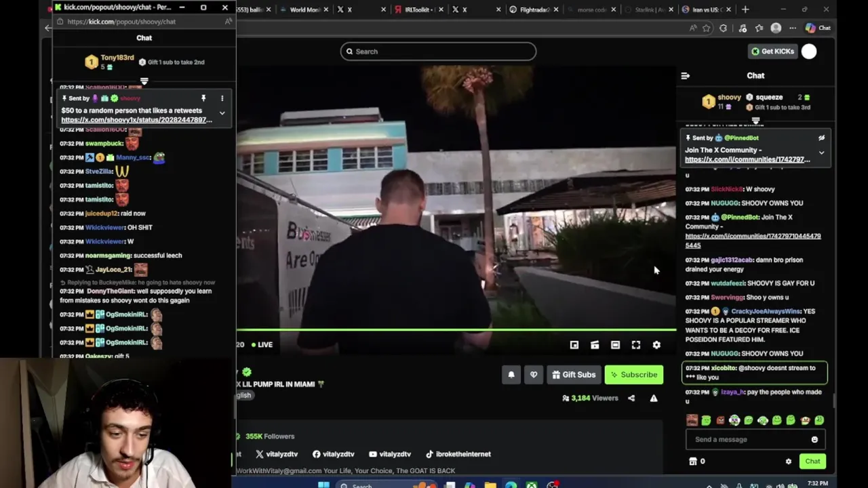Report the stream with warning triangle icon
This screenshot has height=488, width=868.
654,398
